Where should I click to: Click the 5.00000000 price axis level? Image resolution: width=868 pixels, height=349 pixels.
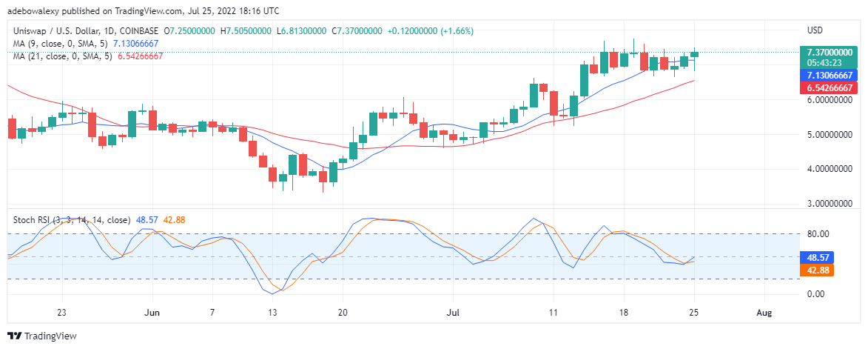(830, 135)
